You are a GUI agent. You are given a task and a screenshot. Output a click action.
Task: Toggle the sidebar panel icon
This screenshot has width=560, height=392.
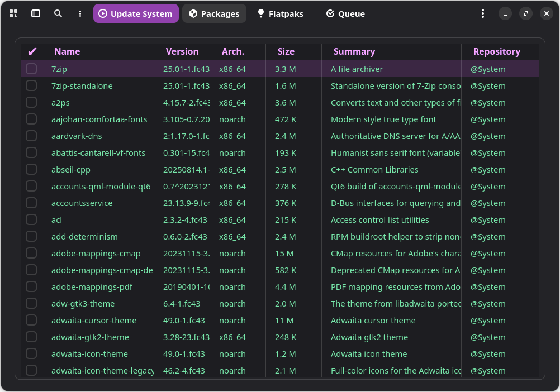[36, 13]
